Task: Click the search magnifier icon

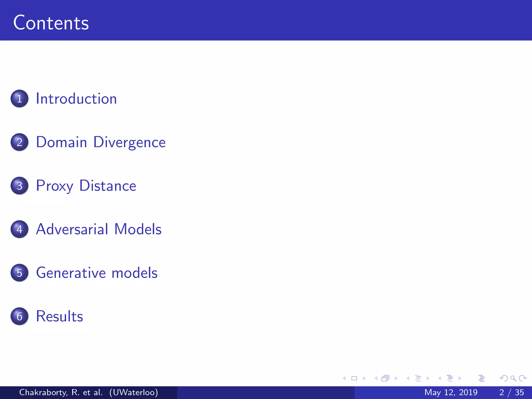Action: (513, 378)
